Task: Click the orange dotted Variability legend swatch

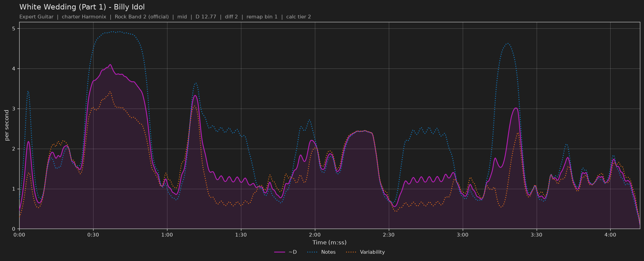Action: [352, 252]
